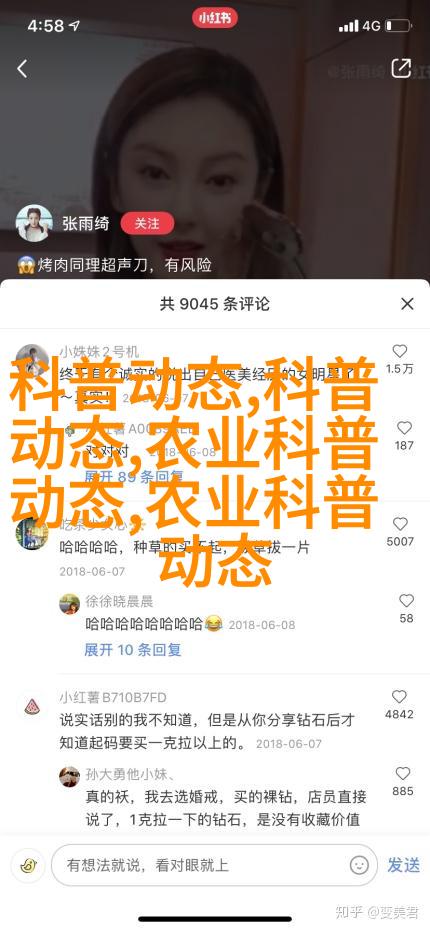The height and width of the screenshot is (931, 430).
Task: Tap heart on 孙大勇他小妹's reply
Action: tap(403, 774)
